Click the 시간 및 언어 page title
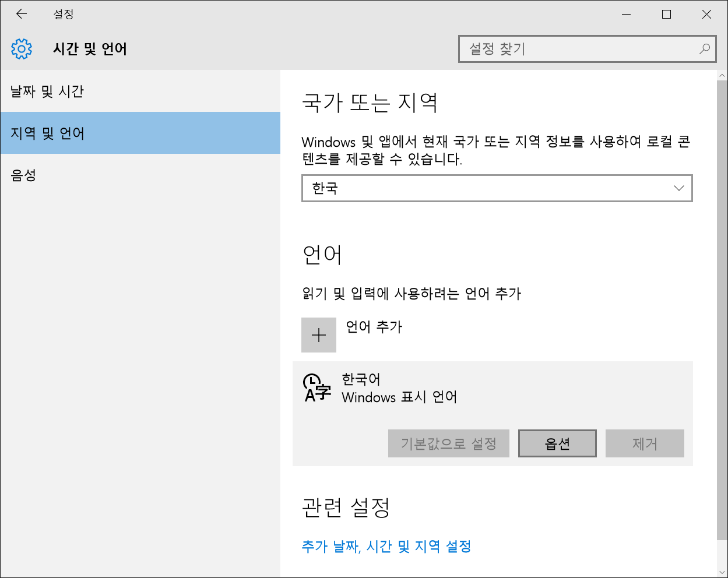The image size is (728, 578). (x=90, y=49)
